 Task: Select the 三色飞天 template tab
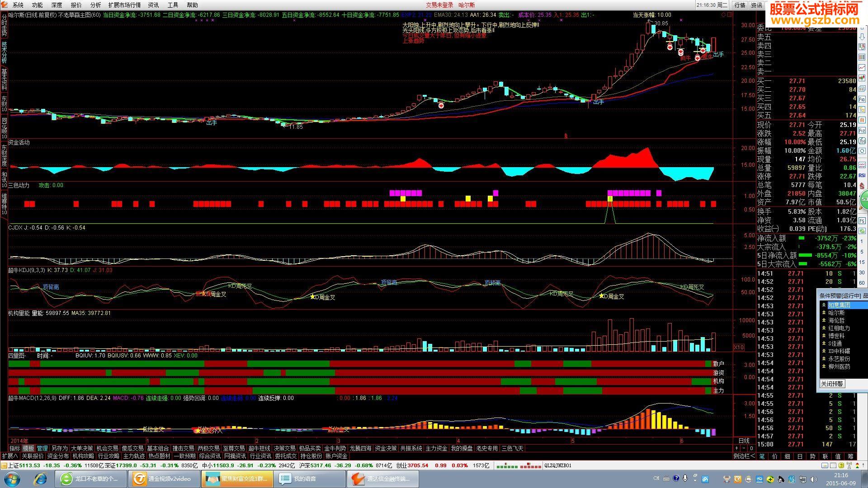click(x=512, y=448)
